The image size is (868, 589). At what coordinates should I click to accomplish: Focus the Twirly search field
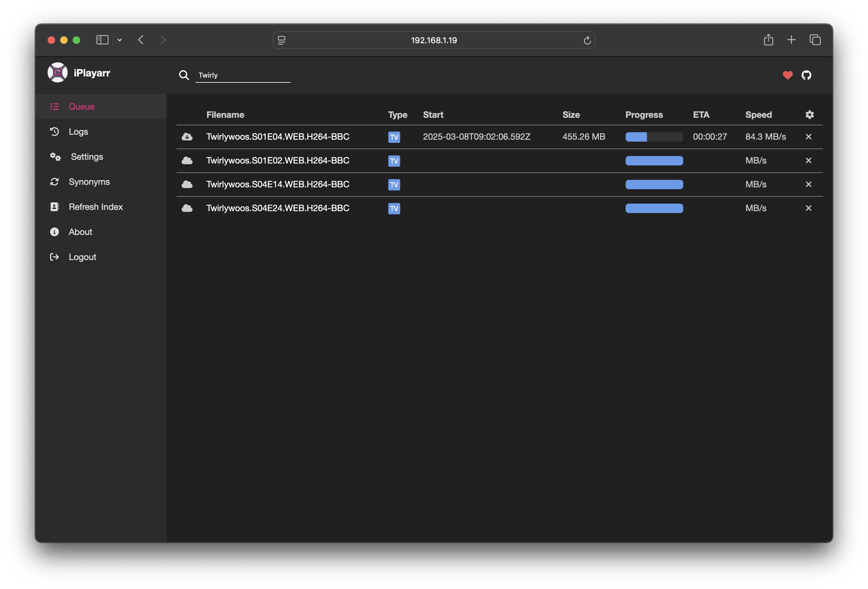(243, 75)
